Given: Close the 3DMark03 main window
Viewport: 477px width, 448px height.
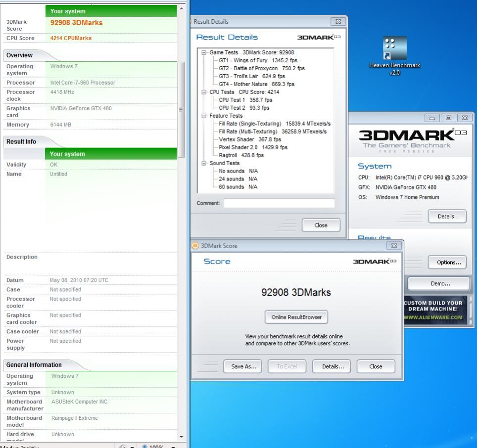Looking at the screenshot, I should click(465, 118).
